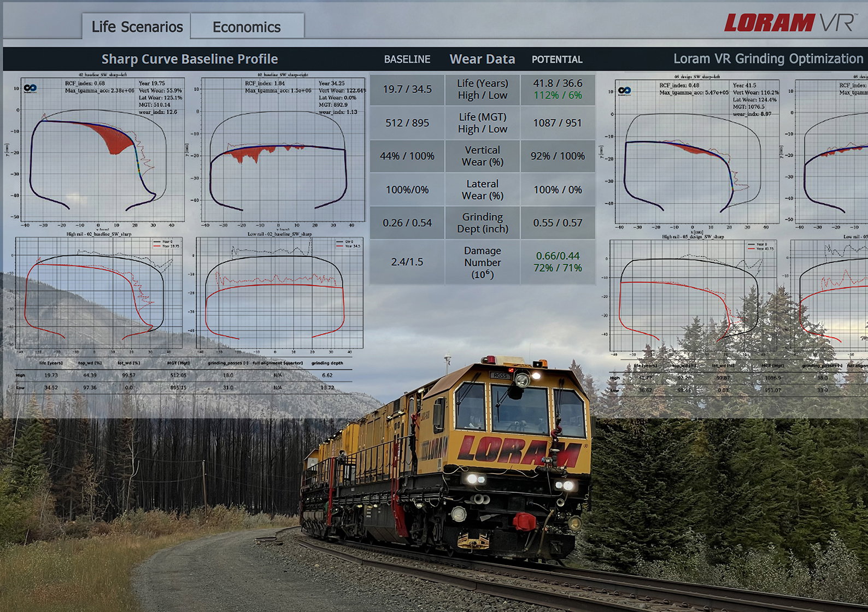868x612 pixels.
Task: Select baseline vertical wear '44% / 100%'
Action: click(x=407, y=156)
